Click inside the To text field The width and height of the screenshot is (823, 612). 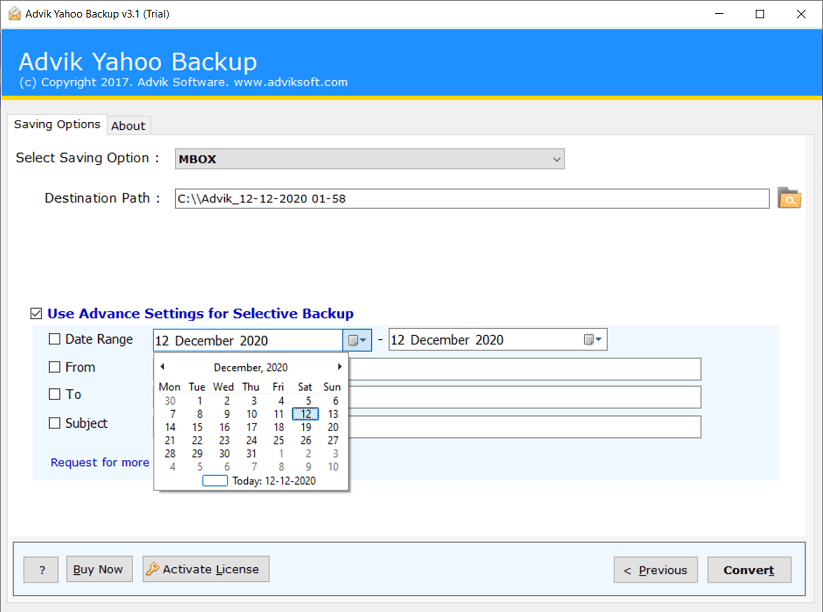click(525, 397)
